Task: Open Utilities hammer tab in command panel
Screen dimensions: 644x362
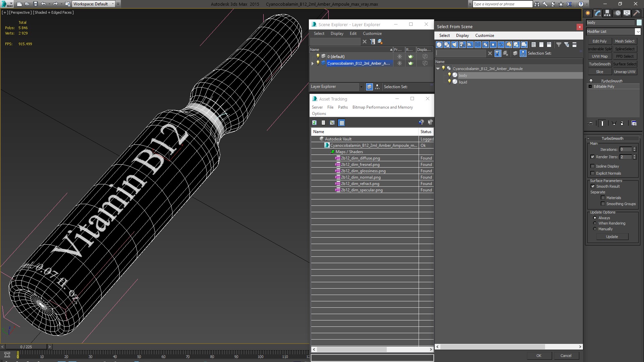Action: click(x=637, y=13)
